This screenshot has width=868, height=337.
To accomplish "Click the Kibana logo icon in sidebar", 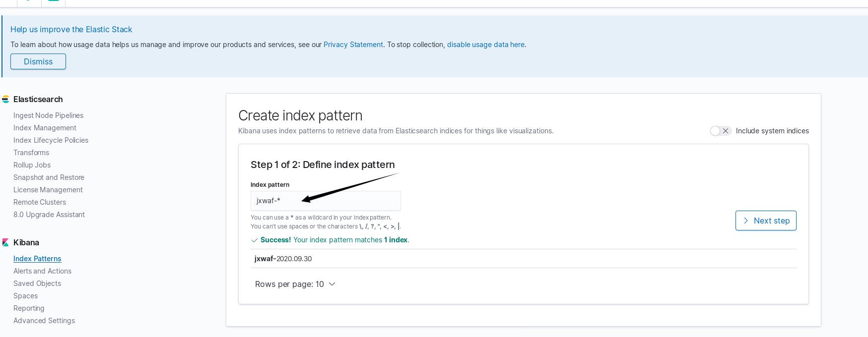I will [5, 242].
